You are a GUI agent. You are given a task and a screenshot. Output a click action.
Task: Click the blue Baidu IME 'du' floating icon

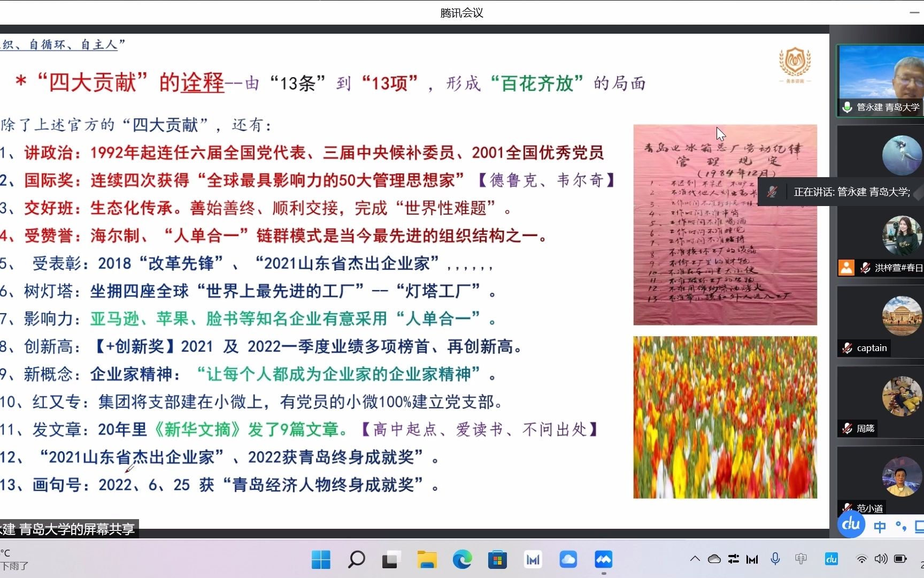pos(851,524)
